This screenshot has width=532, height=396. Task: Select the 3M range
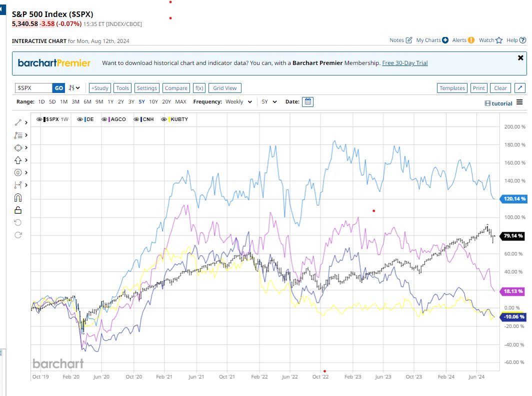pyautogui.click(x=75, y=102)
